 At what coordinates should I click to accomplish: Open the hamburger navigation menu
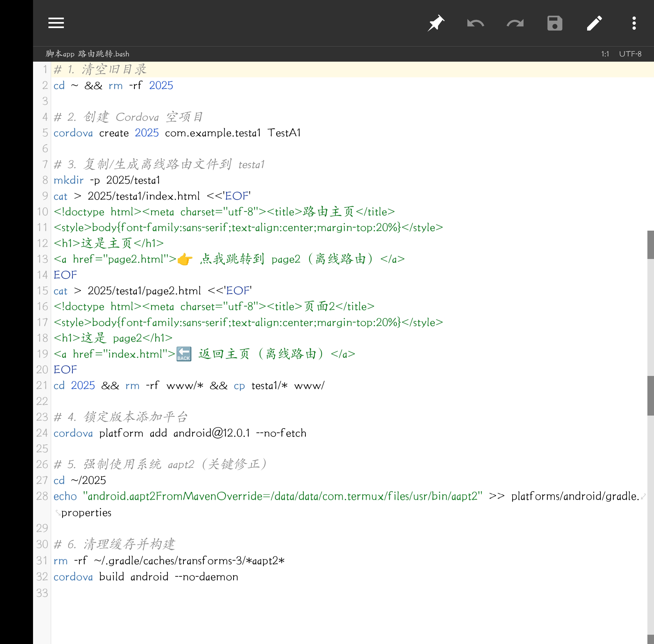pyautogui.click(x=56, y=23)
